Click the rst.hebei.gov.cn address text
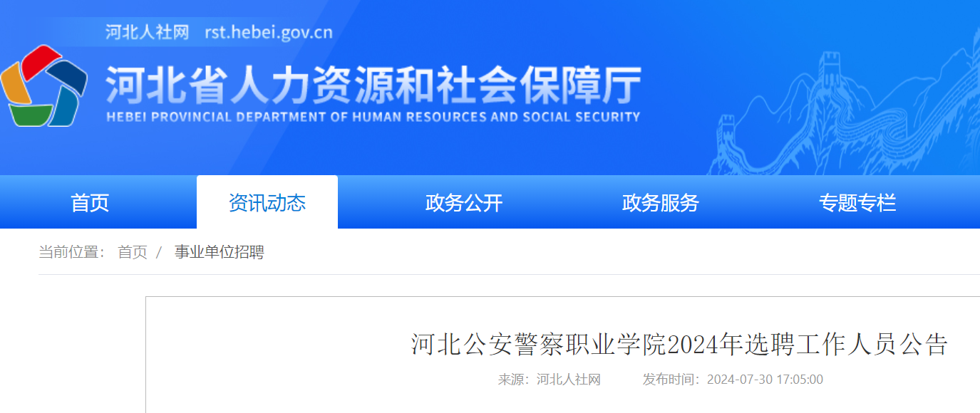 point(269,33)
